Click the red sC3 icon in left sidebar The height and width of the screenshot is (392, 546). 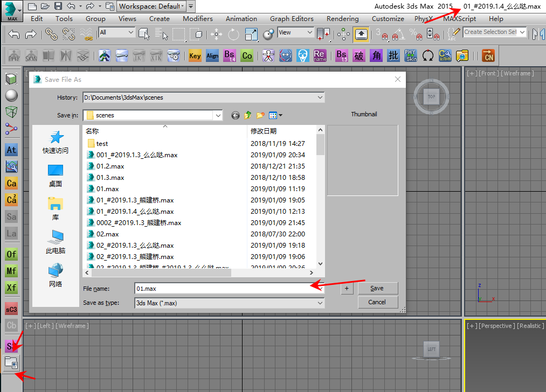[11, 309]
